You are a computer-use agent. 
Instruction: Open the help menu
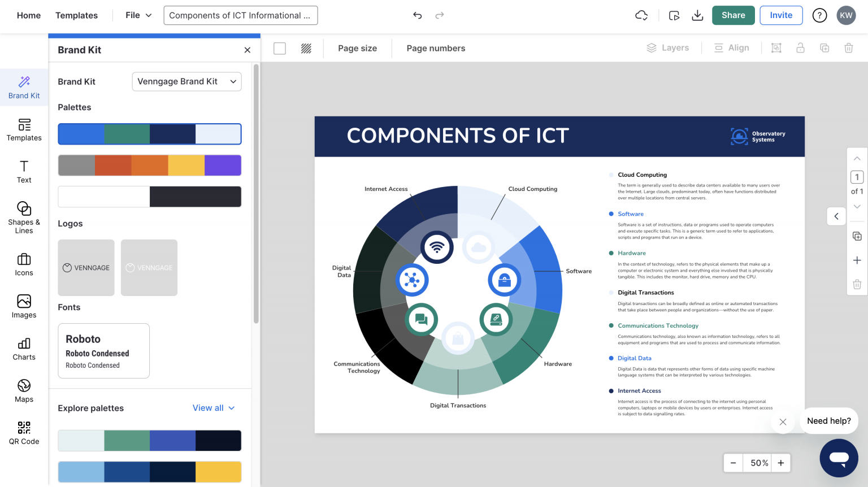pyautogui.click(x=819, y=15)
